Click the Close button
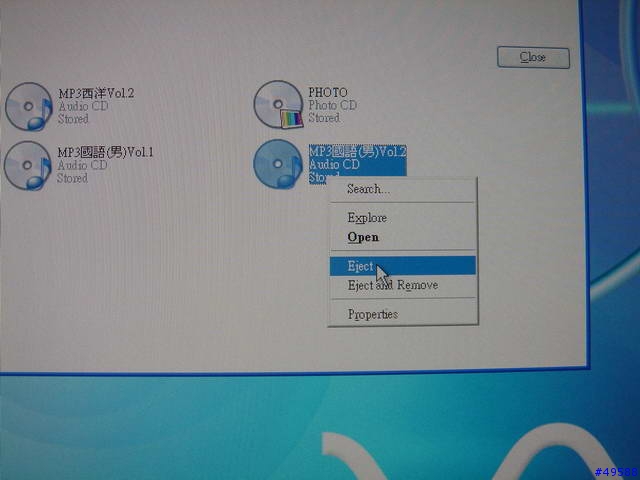 pos(533,57)
